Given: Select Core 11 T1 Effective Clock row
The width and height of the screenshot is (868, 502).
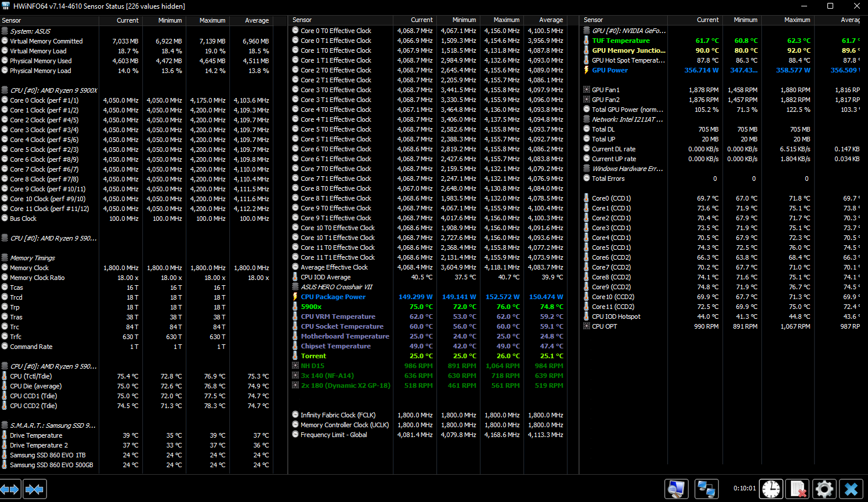Looking at the screenshot, I should 428,257.
